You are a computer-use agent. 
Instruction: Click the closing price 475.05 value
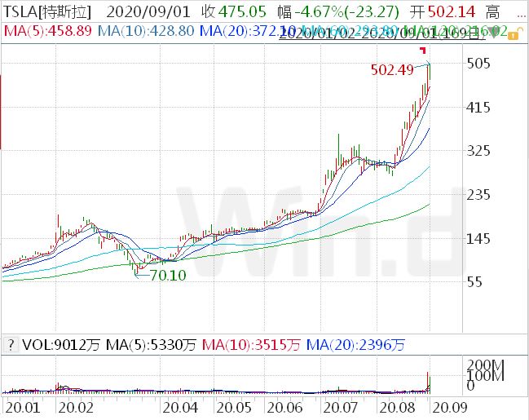click(x=242, y=12)
